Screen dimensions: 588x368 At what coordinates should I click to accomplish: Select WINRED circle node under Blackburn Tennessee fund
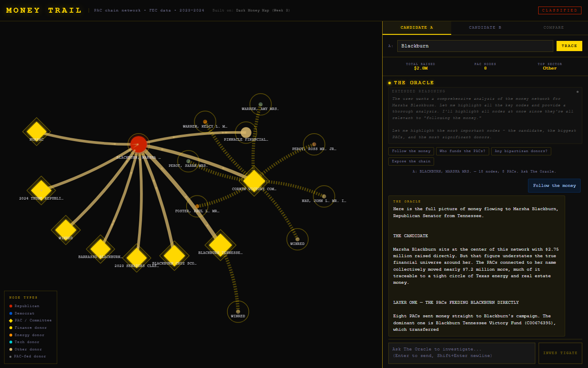pyautogui.click(x=238, y=312)
